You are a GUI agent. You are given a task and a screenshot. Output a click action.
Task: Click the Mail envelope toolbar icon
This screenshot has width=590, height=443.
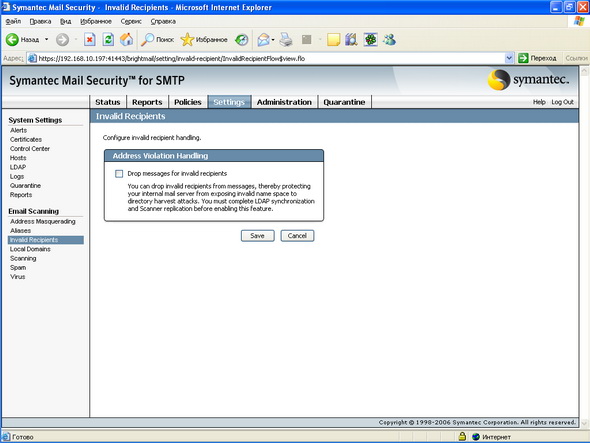(x=263, y=40)
